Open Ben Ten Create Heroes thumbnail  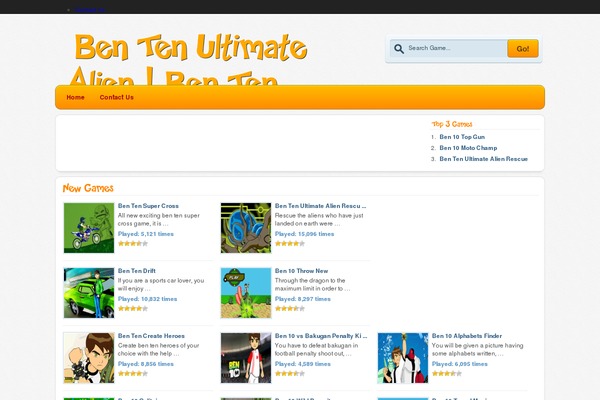(89, 358)
